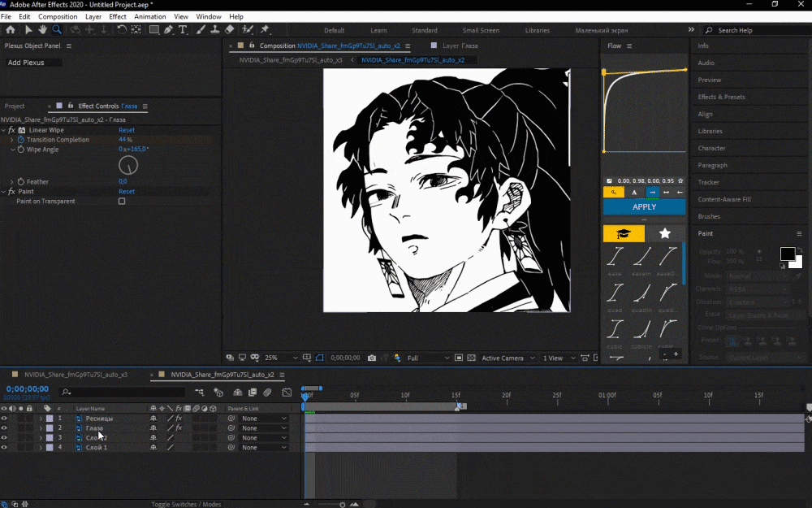The image size is (812, 508).
Task: Click the region of interest icon
Action: tap(458, 358)
